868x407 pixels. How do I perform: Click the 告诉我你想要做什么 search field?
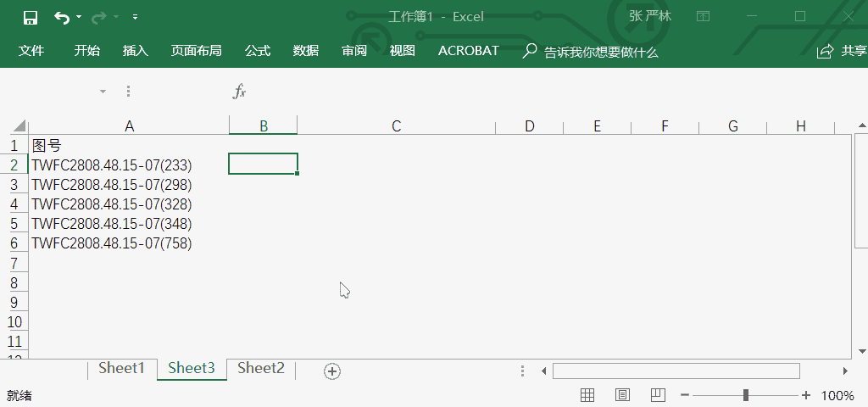[x=600, y=52]
